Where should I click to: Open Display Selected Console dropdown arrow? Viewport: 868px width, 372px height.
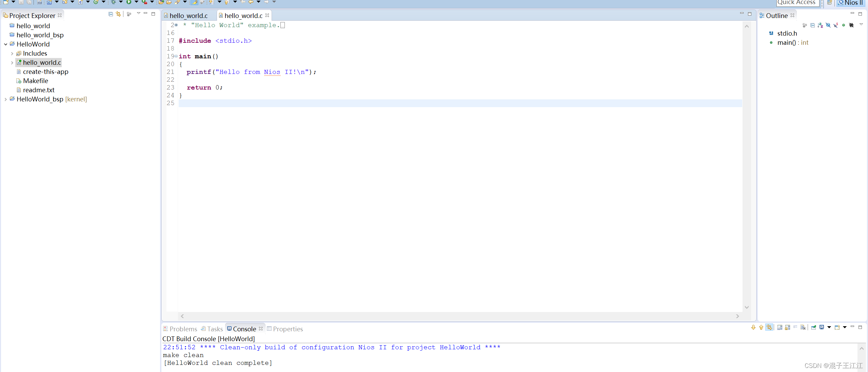click(829, 327)
